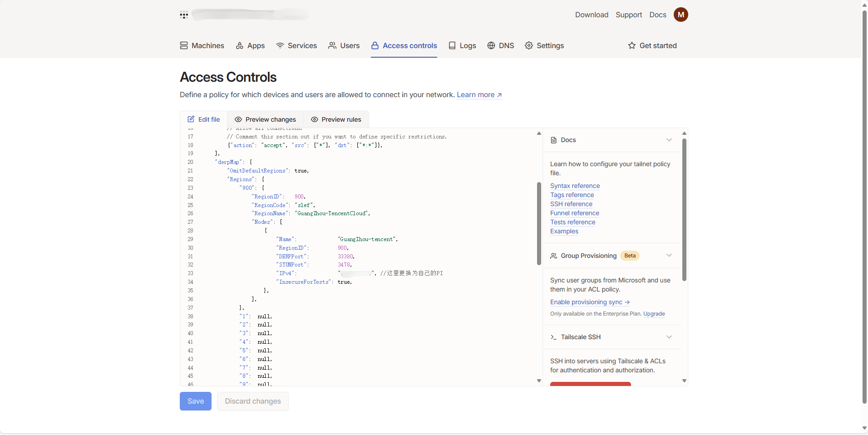Click the STUNPort value 3478
Viewport: 868px width, 435px height.
pos(344,265)
